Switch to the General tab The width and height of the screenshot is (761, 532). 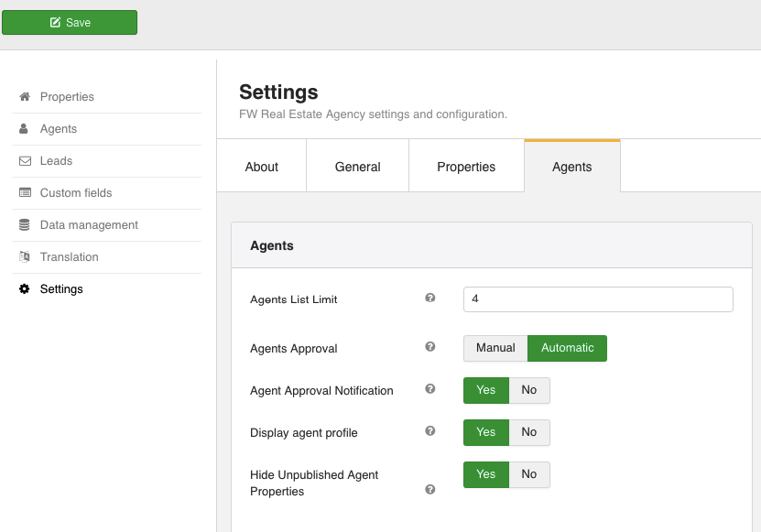(x=357, y=167)
